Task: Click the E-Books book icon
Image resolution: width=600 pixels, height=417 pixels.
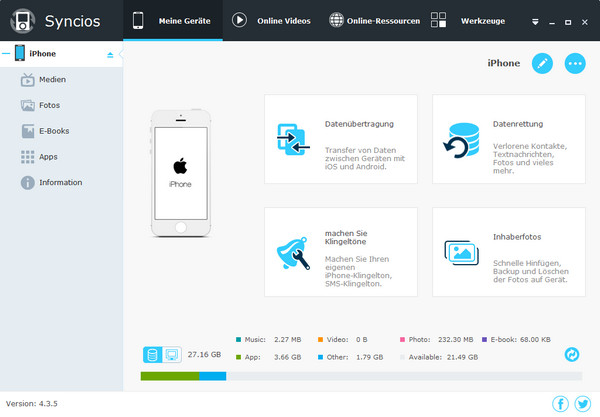Action: pos(28,131)
